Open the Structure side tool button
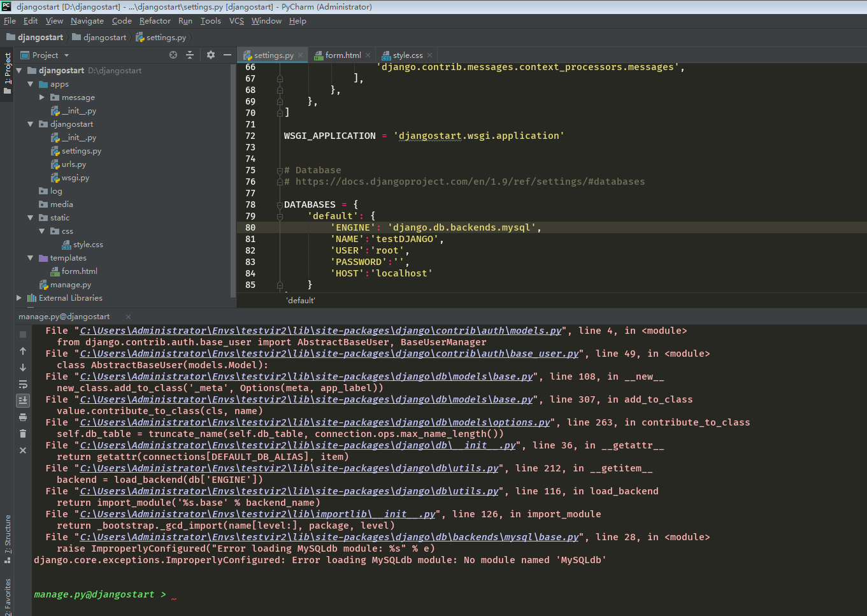This screenshot has width=867, height=616. click(7, 539)
